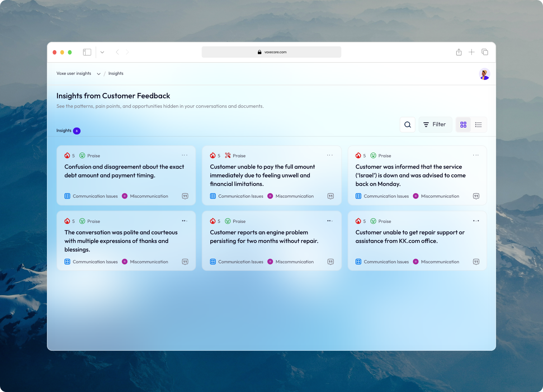
Task: Expand the Voxe user insights dropdown
Action: coord(99,74)
